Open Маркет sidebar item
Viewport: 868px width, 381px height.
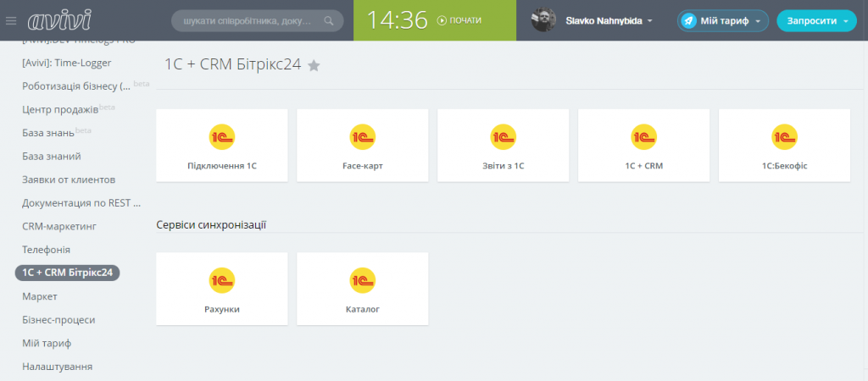click(39, 296)
